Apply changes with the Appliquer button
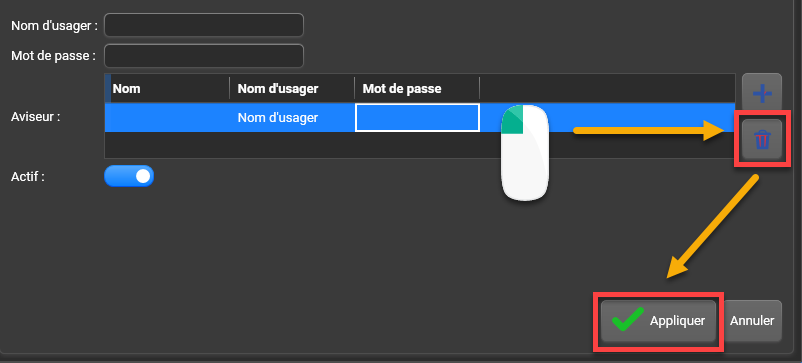The image size is (802, 363). (658, 321)
